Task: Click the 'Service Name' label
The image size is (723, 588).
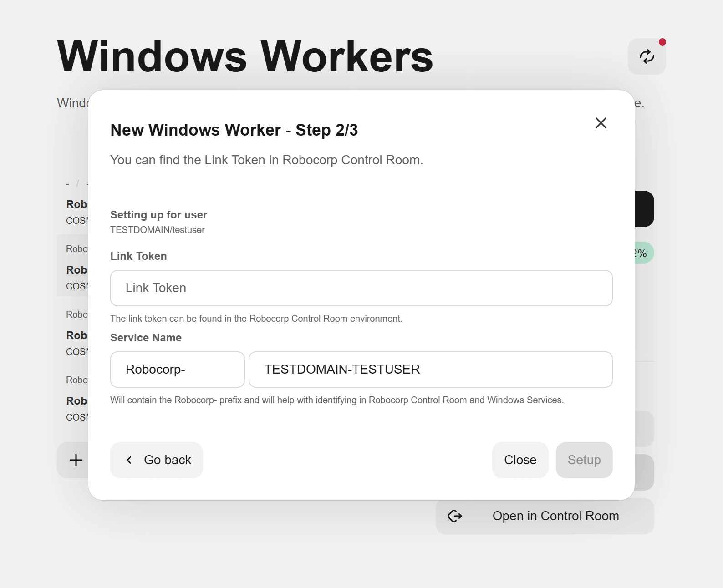Action: 146,338
